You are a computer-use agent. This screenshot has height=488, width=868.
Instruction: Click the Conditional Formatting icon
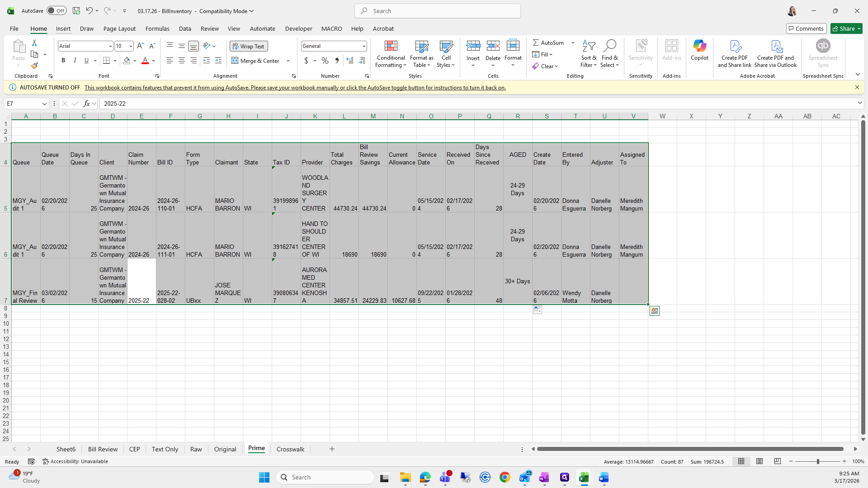391,46
